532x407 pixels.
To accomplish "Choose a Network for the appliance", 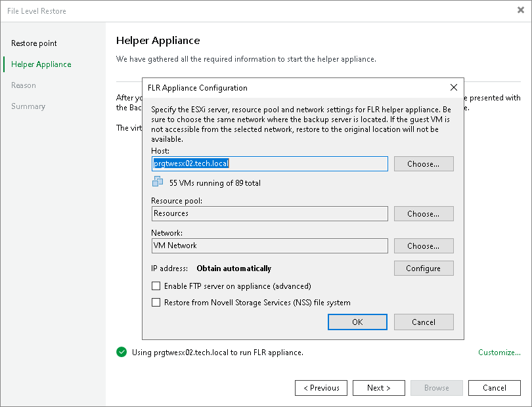I will tap(424, 246).
